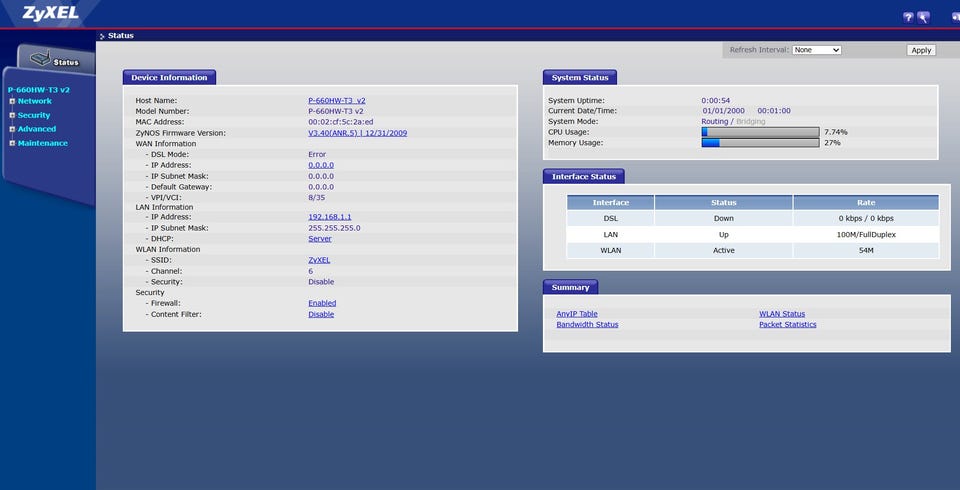Open the Firewall Enabled link
The image size is (960, 490).
[322, 303]
